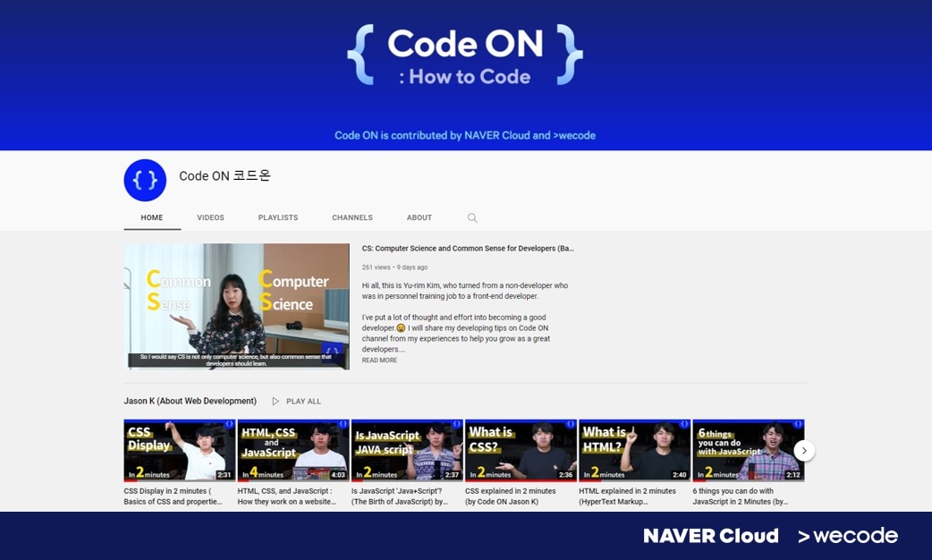Viewport: 932px width, 560px height.
Task: Expand the description with Read More
Action: [x=379, y=361]
